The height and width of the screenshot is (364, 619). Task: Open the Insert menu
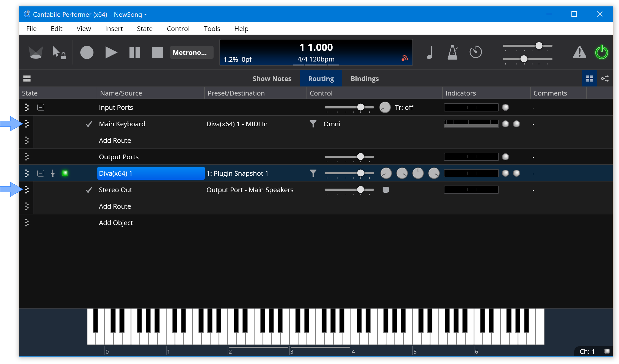[114, 29]
